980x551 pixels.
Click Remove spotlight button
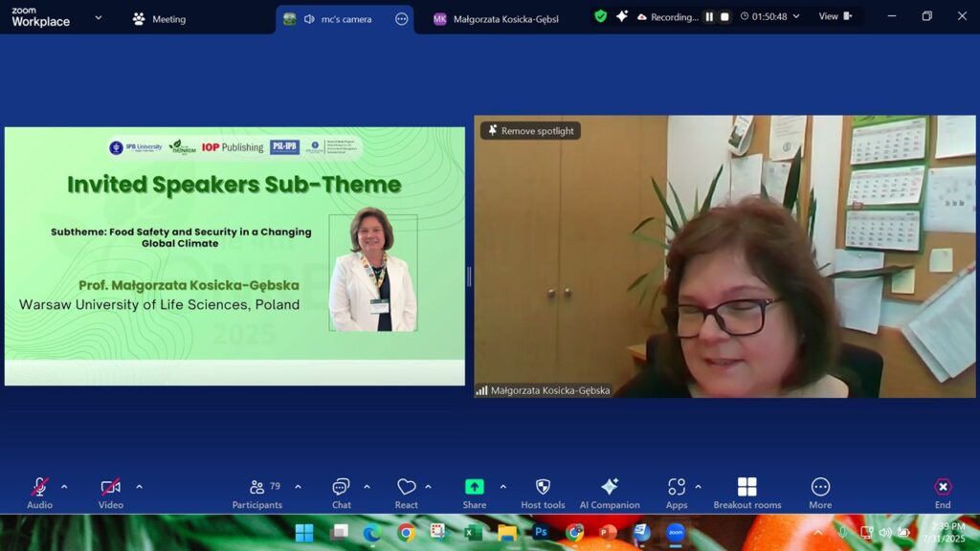(x=530, y=131)
